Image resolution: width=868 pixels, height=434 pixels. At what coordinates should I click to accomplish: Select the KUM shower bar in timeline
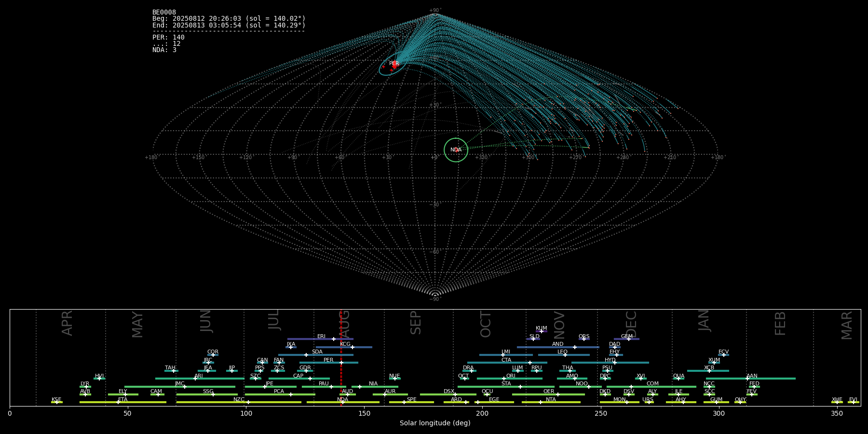[542, 331]
